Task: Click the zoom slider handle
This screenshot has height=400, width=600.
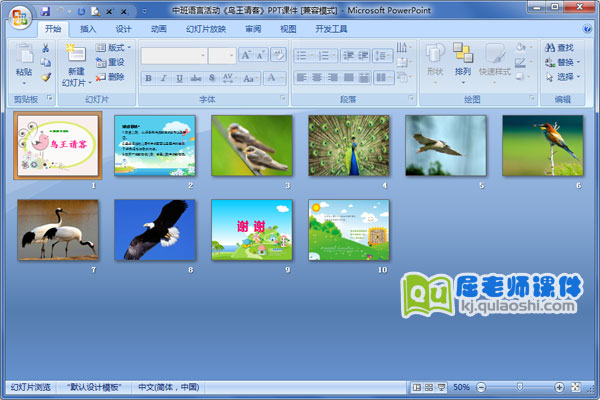Action: tap(518, 387)
